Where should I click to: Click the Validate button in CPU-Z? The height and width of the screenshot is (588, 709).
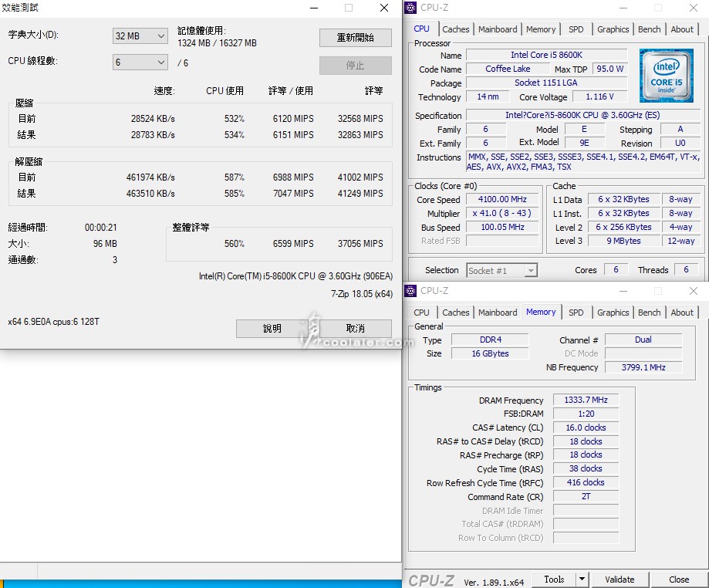point(620,580)
